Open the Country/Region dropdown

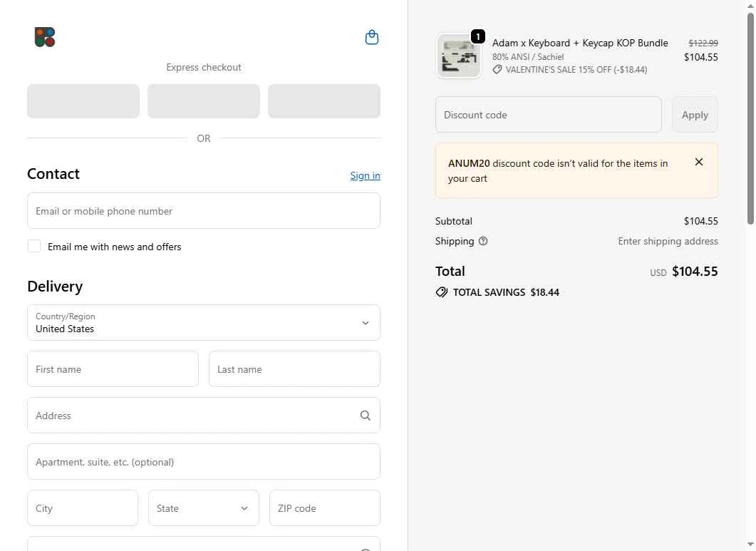204,322
